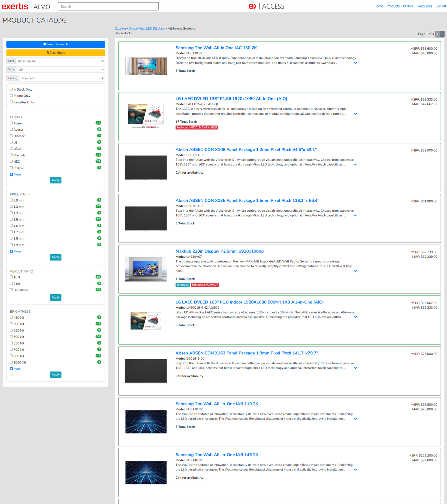Open the LG LAEC DVLED 163" product link
447x504 pixels.
250,302
